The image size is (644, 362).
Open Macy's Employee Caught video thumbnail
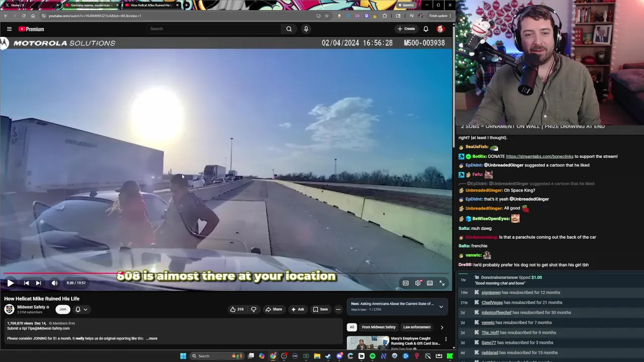click(367, 343)
